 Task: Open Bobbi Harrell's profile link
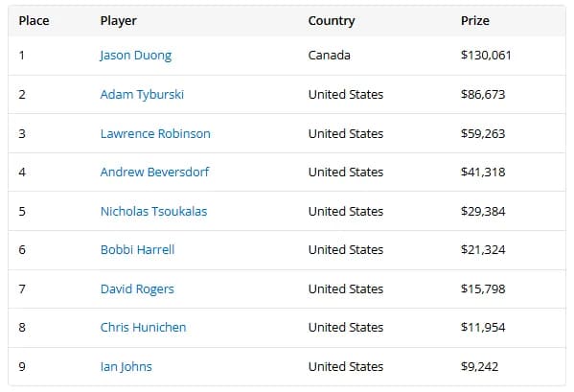pyautogui.click(x=137, y=249)
